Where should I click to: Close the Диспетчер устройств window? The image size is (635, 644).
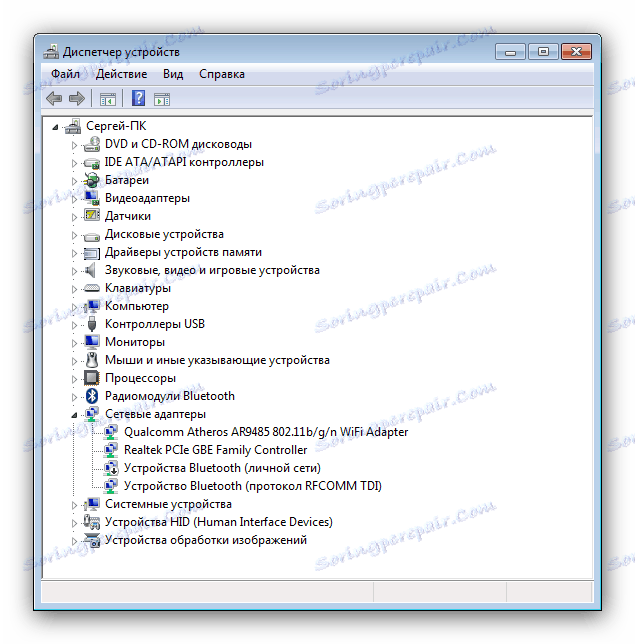tap(576, 52)
